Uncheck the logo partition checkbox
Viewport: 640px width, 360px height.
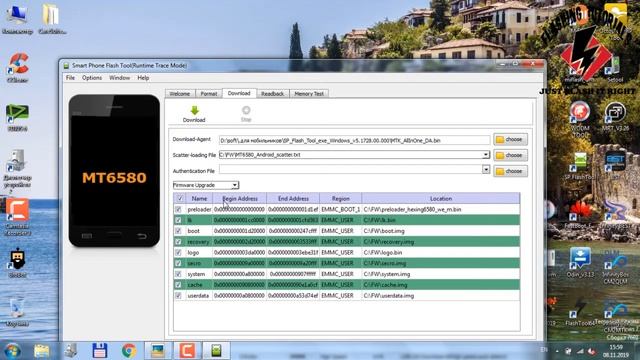click(x=178, y=253)
